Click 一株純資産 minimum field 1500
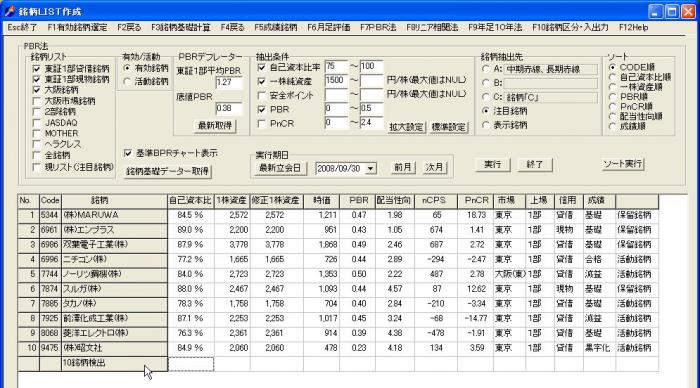 [336, 81]
